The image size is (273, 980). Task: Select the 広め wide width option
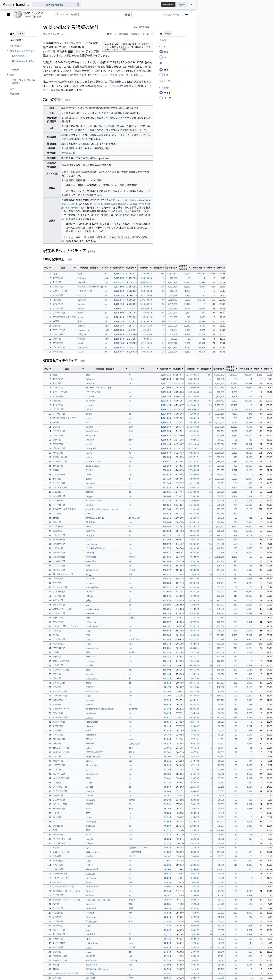point(161,75)
